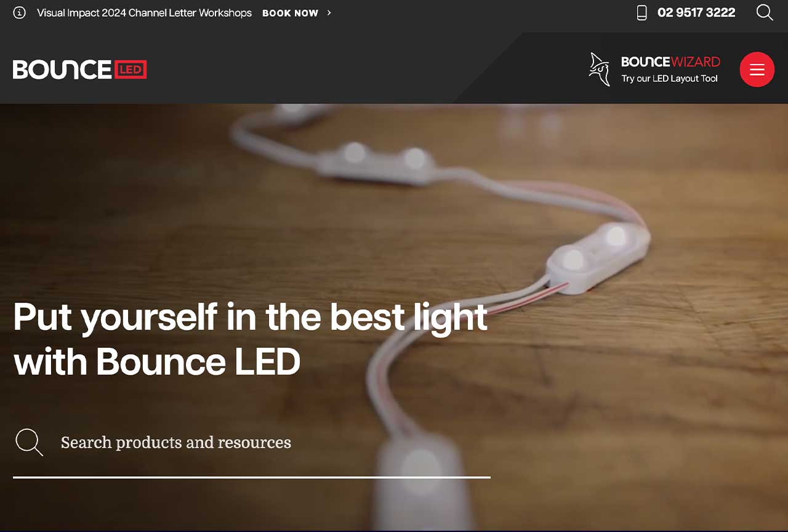
Task: Click the red LED badge in logo
Action: click(x=131, y=70)
